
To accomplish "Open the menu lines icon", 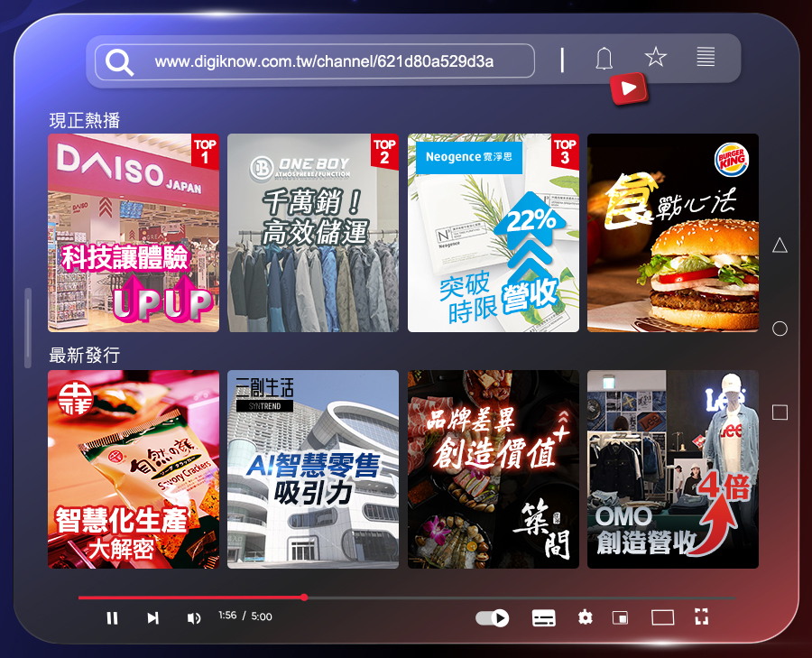I will pyautogui.click(x=706, y=57).
